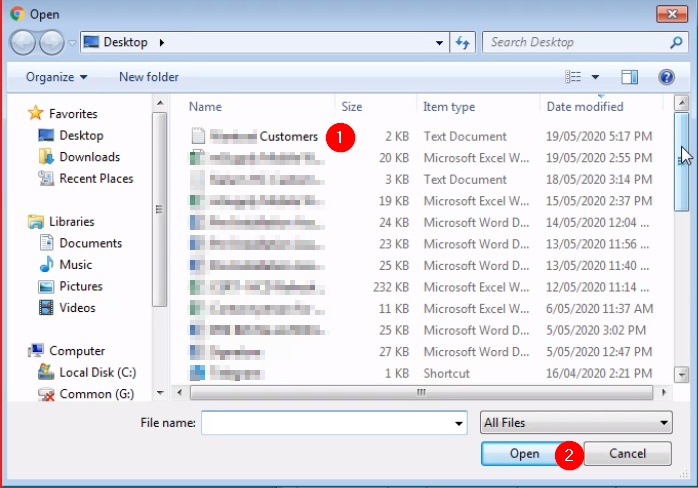698x488 pixels.
Task: Click the change view icon
Action: (573, 77)
